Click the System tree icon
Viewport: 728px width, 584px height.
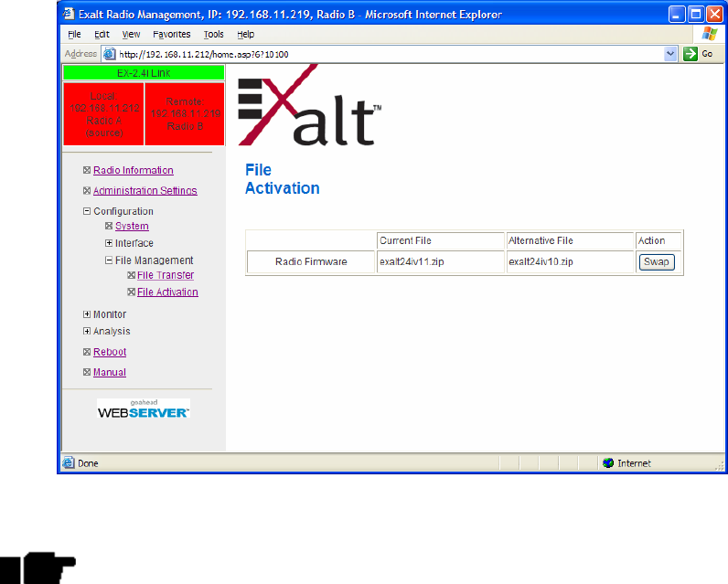pos(109,226)
